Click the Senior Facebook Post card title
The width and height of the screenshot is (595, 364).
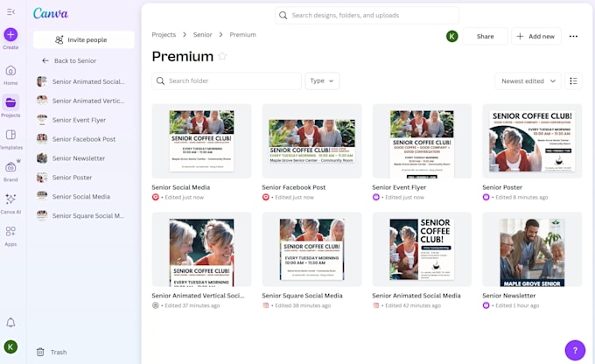(294, 187)
